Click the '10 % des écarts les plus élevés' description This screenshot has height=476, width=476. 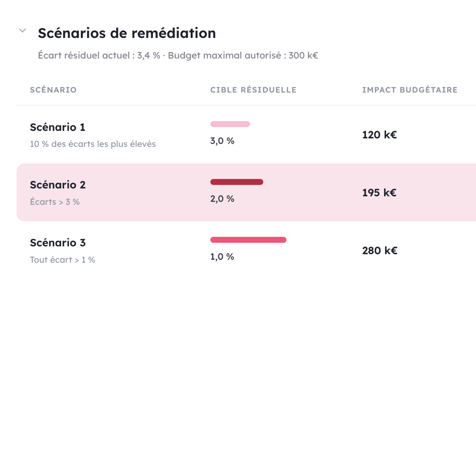pos(93,144)
